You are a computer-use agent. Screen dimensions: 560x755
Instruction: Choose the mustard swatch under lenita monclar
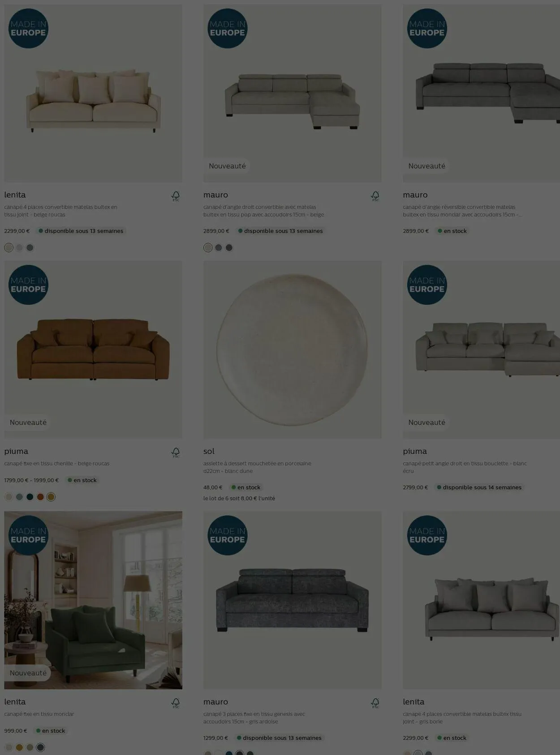click(x=19, y=747)
